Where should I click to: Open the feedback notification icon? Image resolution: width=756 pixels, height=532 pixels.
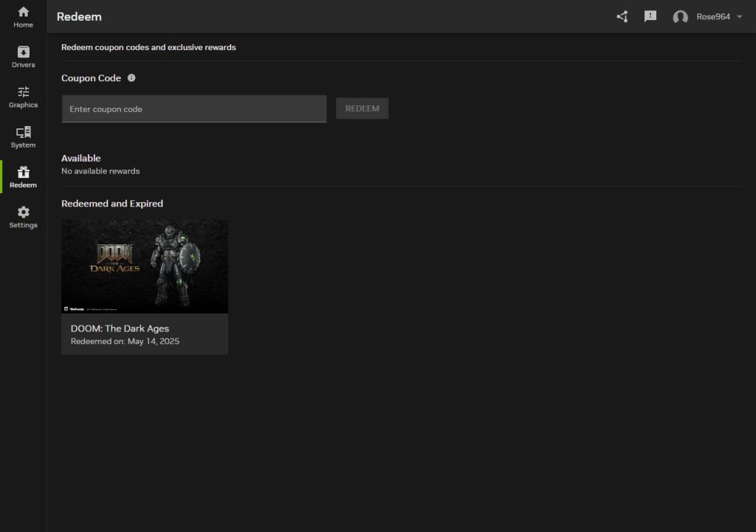[650, 17]
